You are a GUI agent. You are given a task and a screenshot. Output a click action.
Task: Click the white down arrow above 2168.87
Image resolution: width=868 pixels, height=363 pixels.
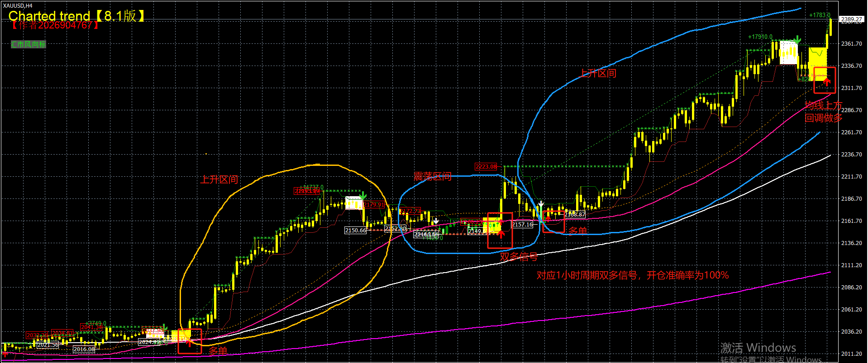(540, 205)
